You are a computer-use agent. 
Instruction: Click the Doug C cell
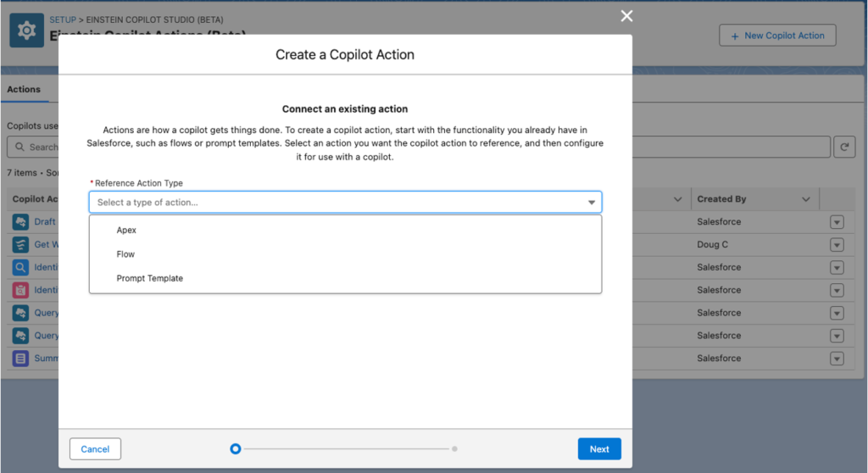712,244
